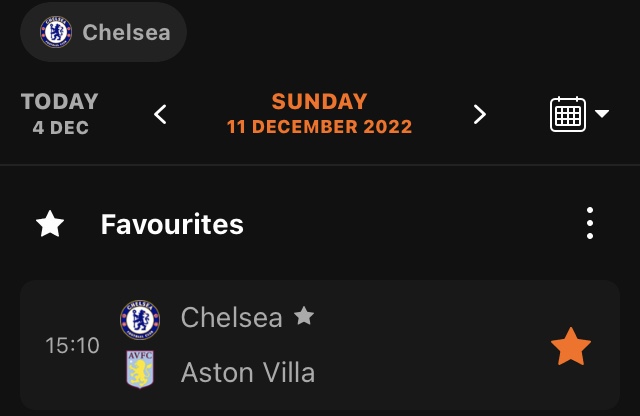Jump to Today 4 Dec
Viewport: 640px width, 416px height.
coord(60,113)
